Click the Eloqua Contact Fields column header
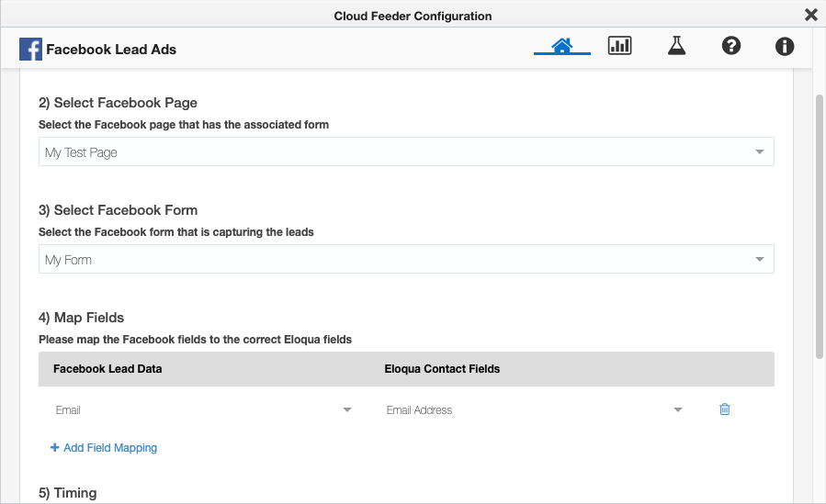 442,369
